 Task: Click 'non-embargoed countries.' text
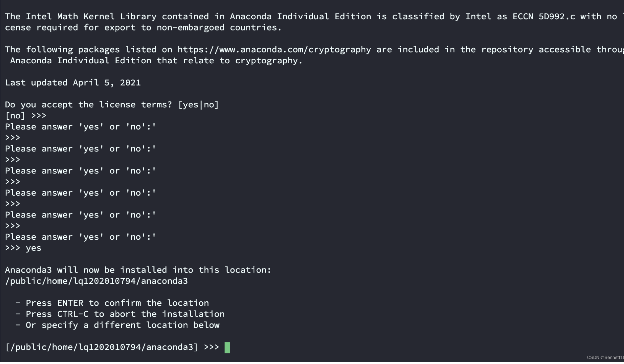(x=219, y=28)
